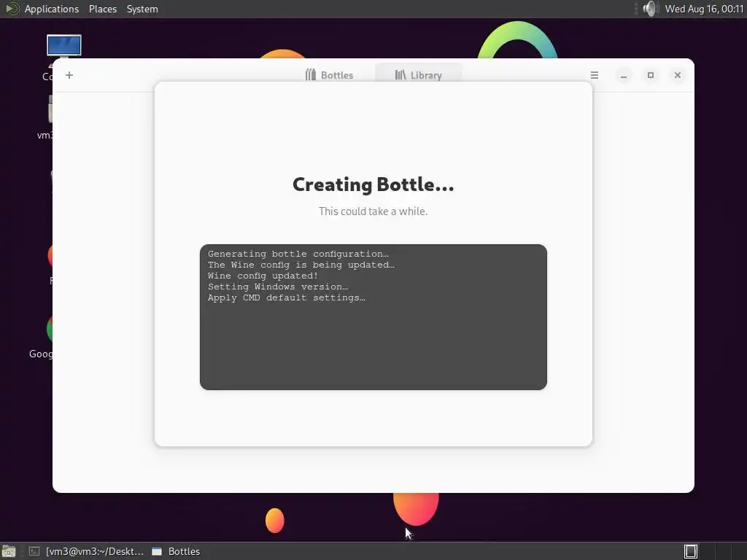Select the Bottles taskbar entry
This screenshot has height=560, width=747.
(x=177, y=551)
